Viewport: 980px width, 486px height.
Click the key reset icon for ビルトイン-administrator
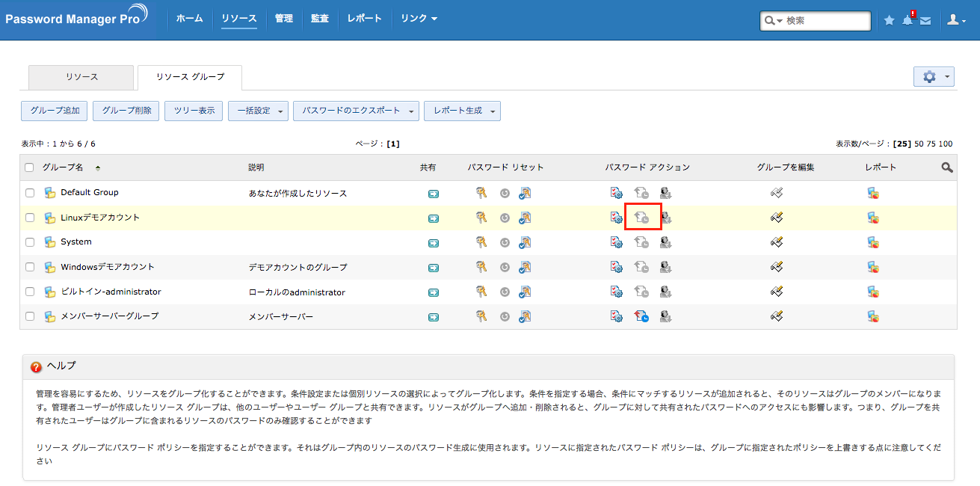(x=481, y=292)
